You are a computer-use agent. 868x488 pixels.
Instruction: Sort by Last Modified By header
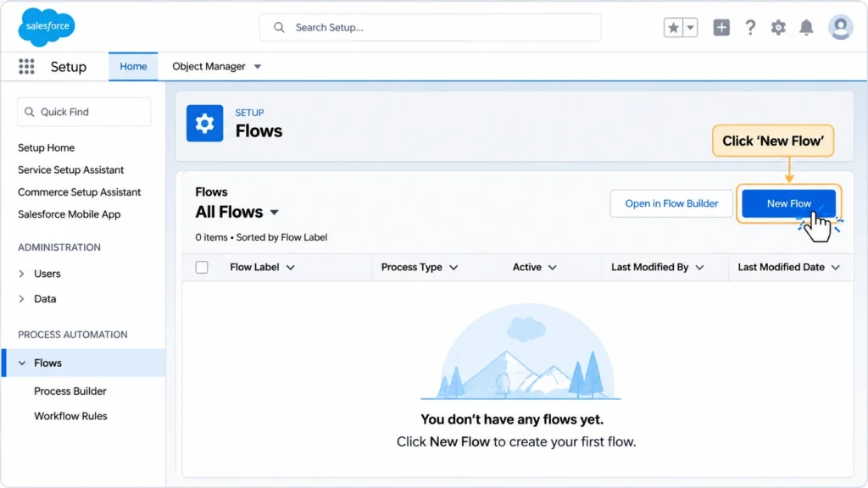coord(650,267)
